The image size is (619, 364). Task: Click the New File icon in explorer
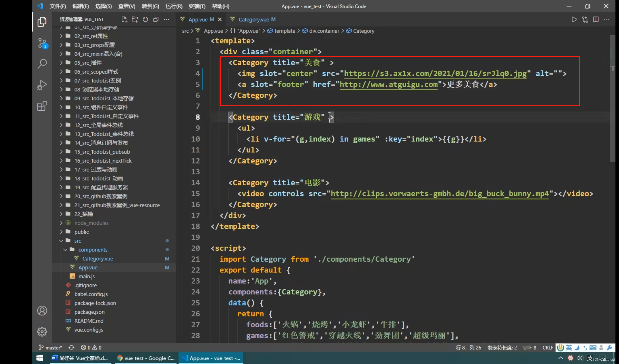[124, 19]
